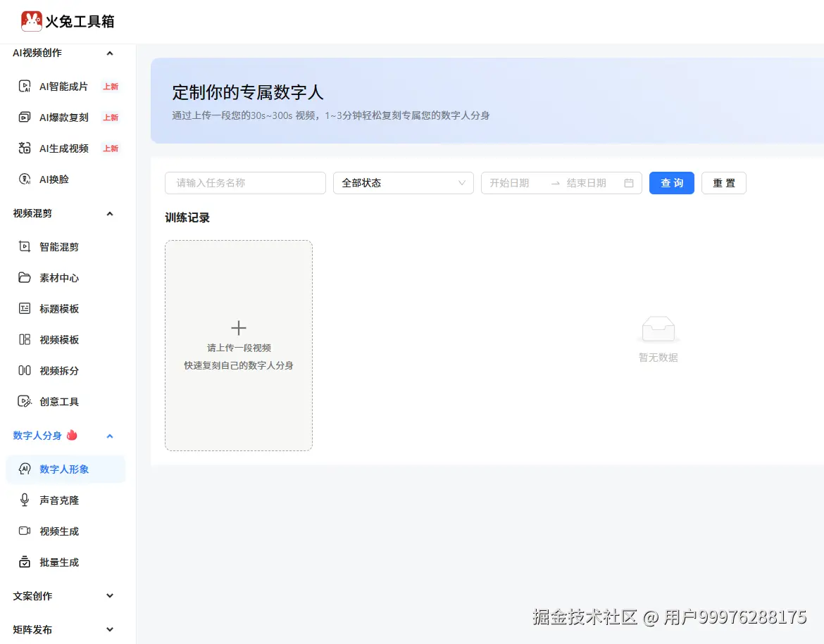Open AI换脸 face swap icon
Screen dimensions: 824x644
25,179
